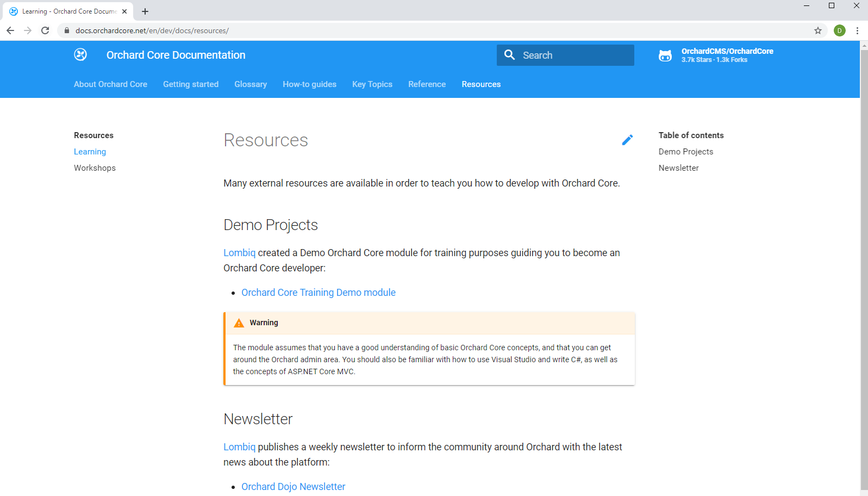Open About Orchard Core tab
The width and height of the screenshot is (868, 496).
point(110,84)
